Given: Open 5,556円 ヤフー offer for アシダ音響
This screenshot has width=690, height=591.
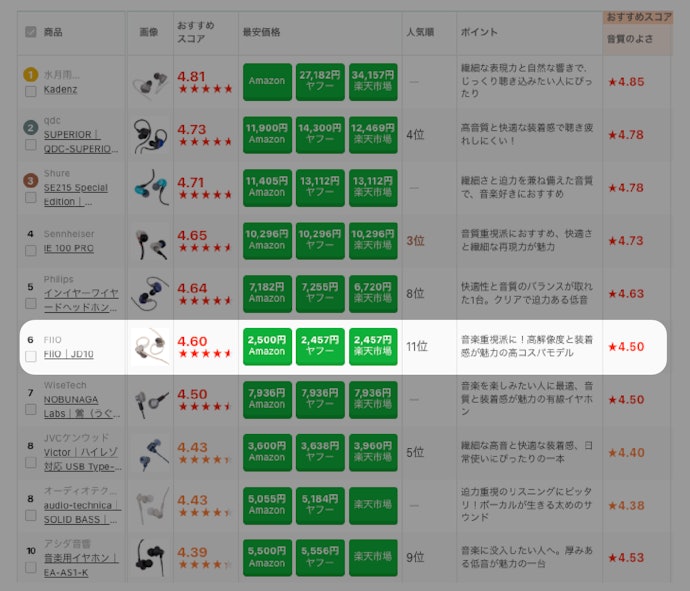Looking at the screenshot, I should pyautogui.click(x=320, y=558).
